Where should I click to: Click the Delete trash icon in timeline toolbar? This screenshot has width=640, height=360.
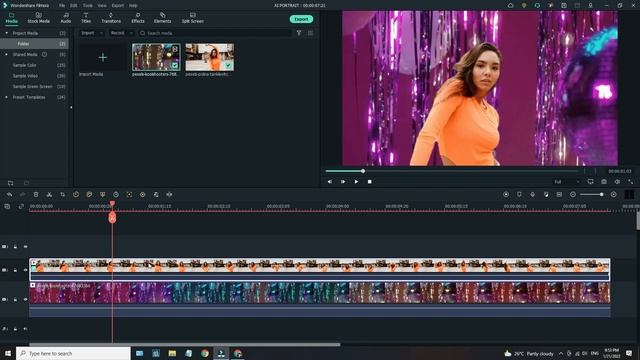coord(36,195)
